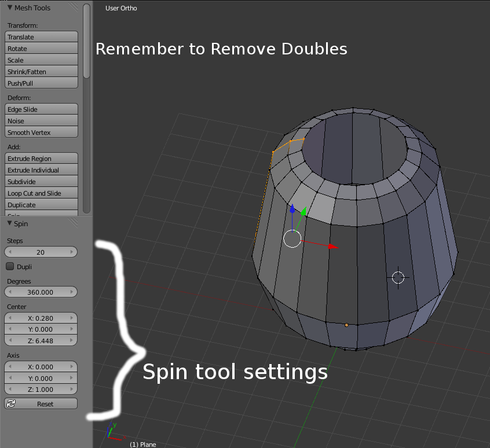Click Shrink/Fatten in Mesh Tools
The height and width of the screenshot is (448, 490).
point(41,71)
